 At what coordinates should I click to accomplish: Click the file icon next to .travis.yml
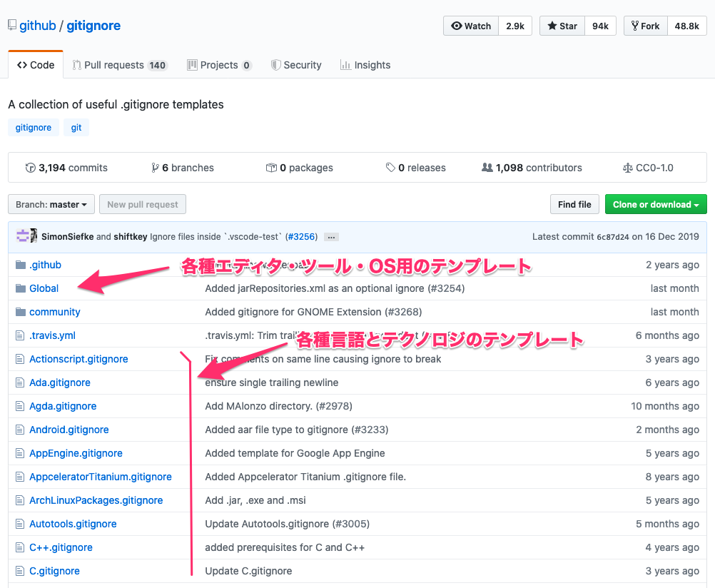point(20,335)
